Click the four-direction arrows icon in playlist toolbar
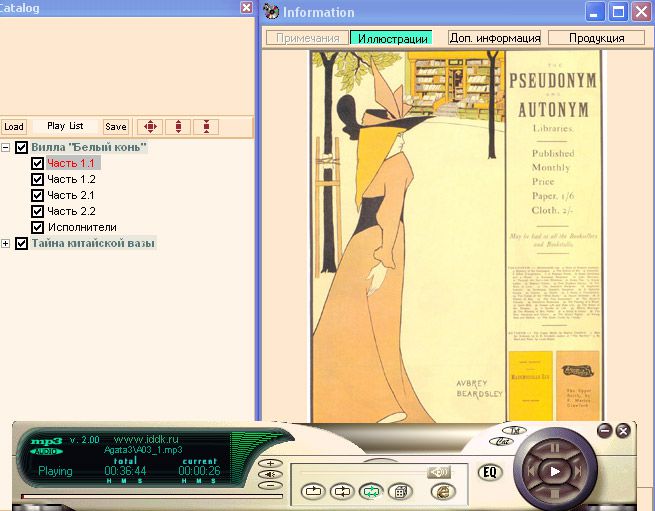Screen dimensions: 655x511 (149, 126)
